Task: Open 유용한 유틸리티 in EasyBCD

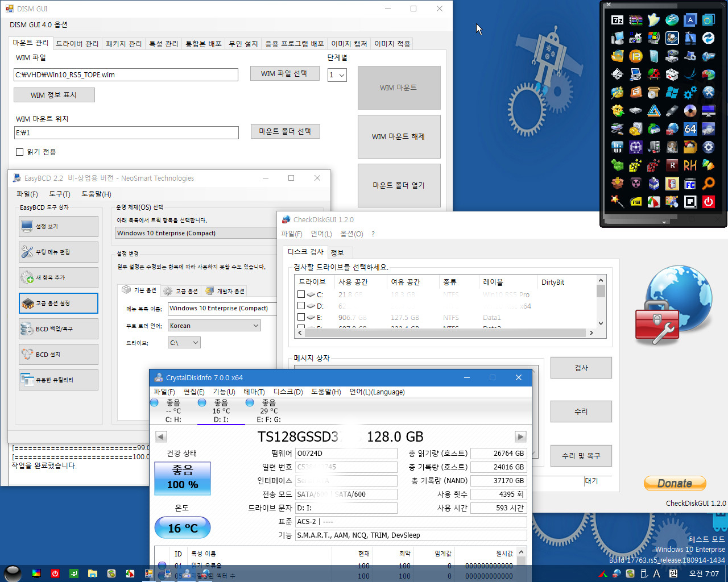Action: pyautogui.click(x=59, y=380)
